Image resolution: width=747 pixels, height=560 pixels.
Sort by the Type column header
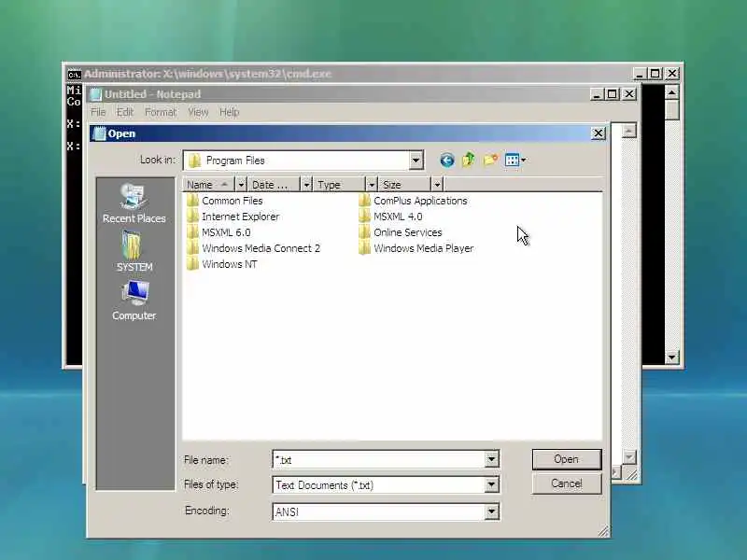pos(339,184)
